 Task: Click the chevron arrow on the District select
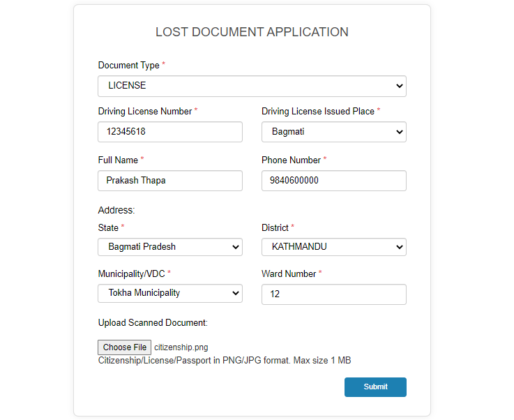click(399, 247)
